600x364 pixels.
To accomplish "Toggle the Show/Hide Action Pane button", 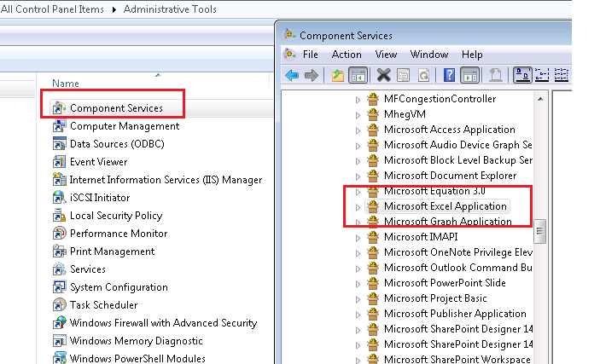I will (469, 75).
